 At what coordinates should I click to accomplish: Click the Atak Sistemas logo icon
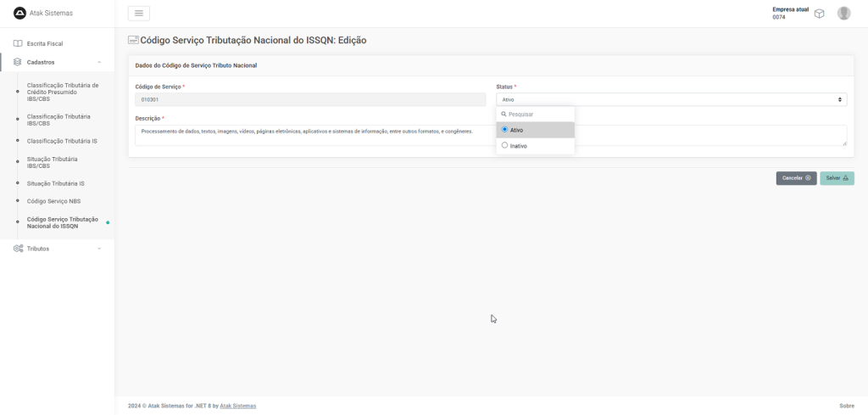click(x=20, y=13)
